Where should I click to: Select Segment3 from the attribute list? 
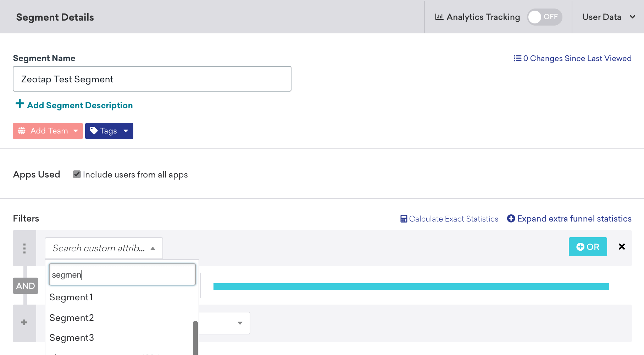click(x=72, y=338)
